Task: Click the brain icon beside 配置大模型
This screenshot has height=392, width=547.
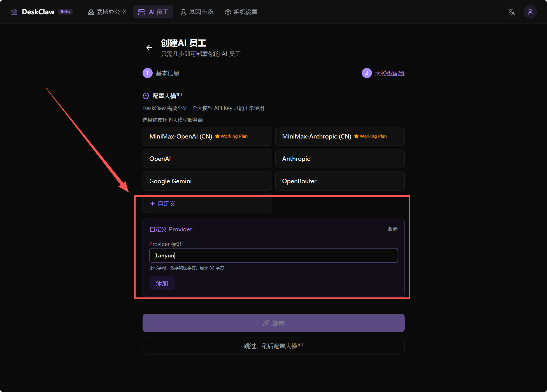Action: [146, 96]
